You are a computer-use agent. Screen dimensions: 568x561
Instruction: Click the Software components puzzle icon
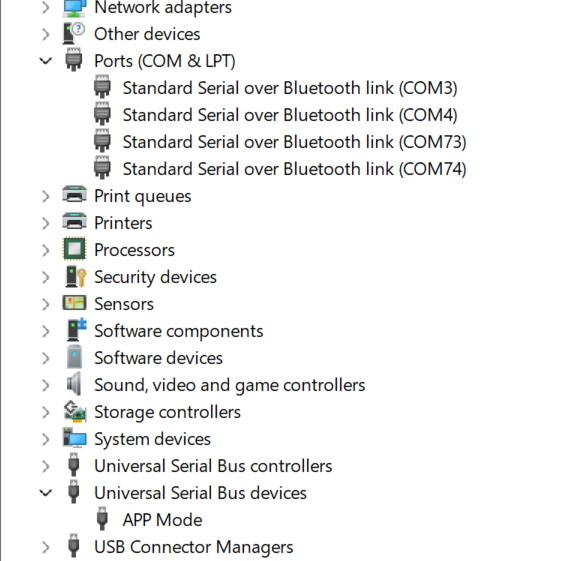point(76,330)
